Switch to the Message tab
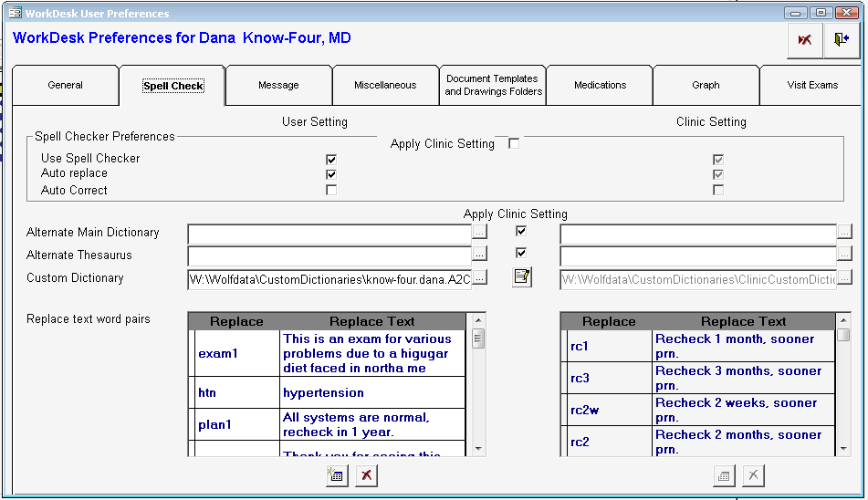 pos(278,85)
